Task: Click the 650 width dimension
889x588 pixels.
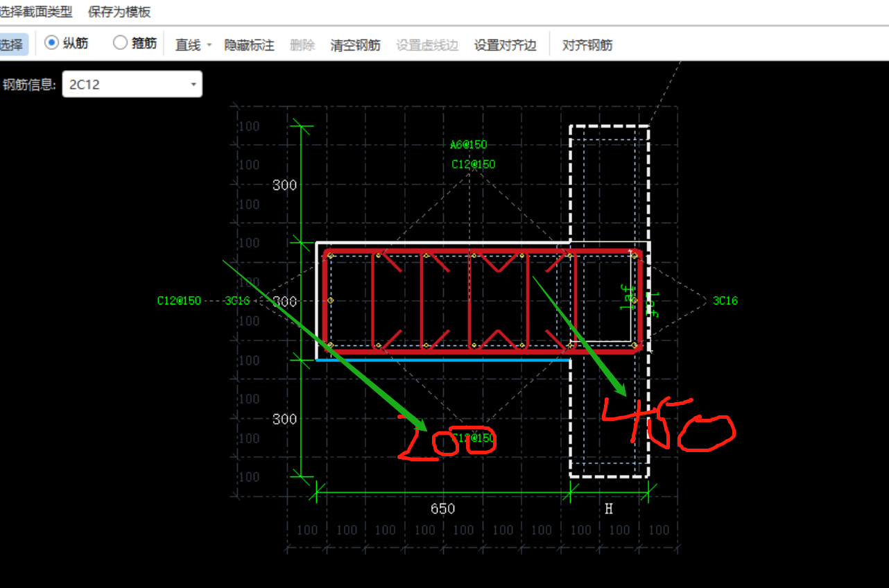Action: pos(442,509)
